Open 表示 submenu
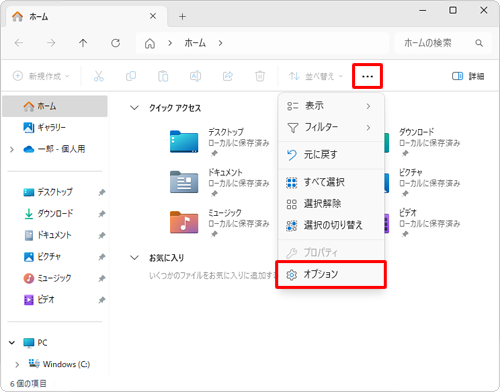The width and height of the screenshot is (500, 392). pos(331,106)
